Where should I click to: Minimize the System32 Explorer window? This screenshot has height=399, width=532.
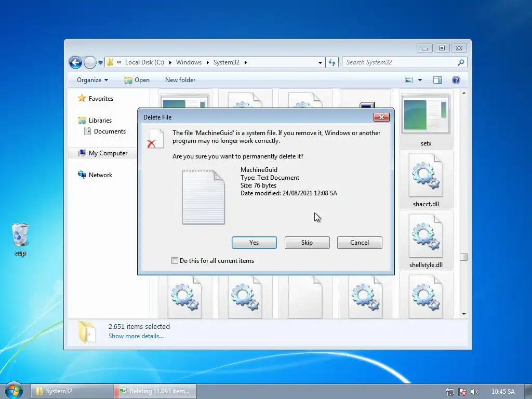click(424, 48)
